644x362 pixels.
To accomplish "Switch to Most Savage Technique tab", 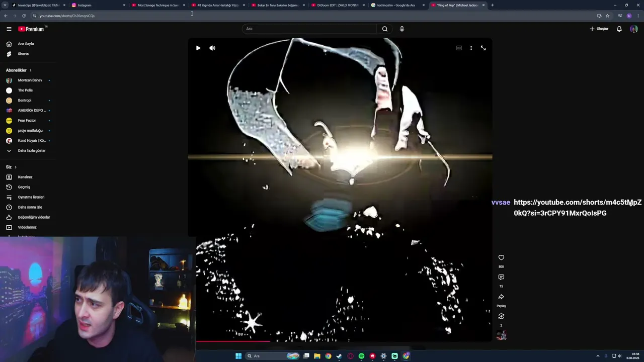I will pos(158,5).
